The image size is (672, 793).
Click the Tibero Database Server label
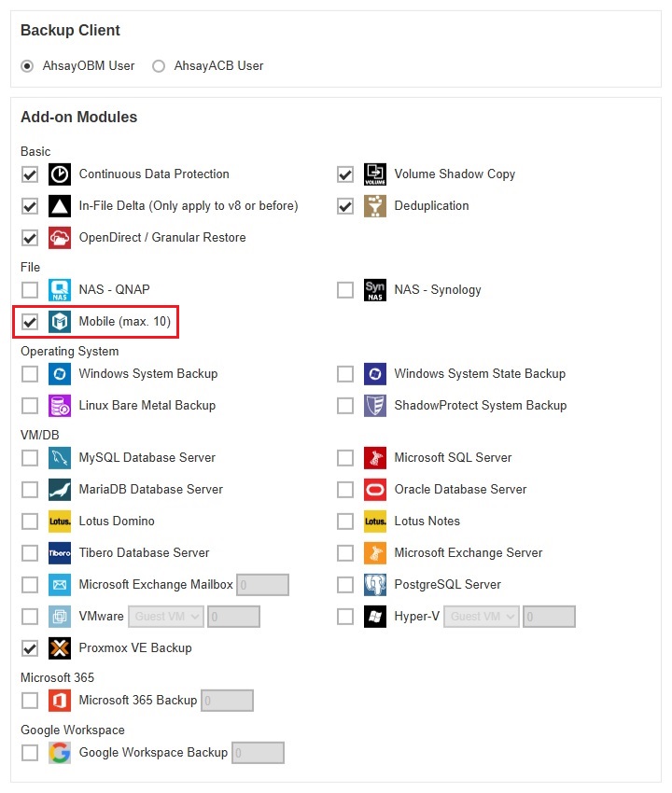point(145,553)
